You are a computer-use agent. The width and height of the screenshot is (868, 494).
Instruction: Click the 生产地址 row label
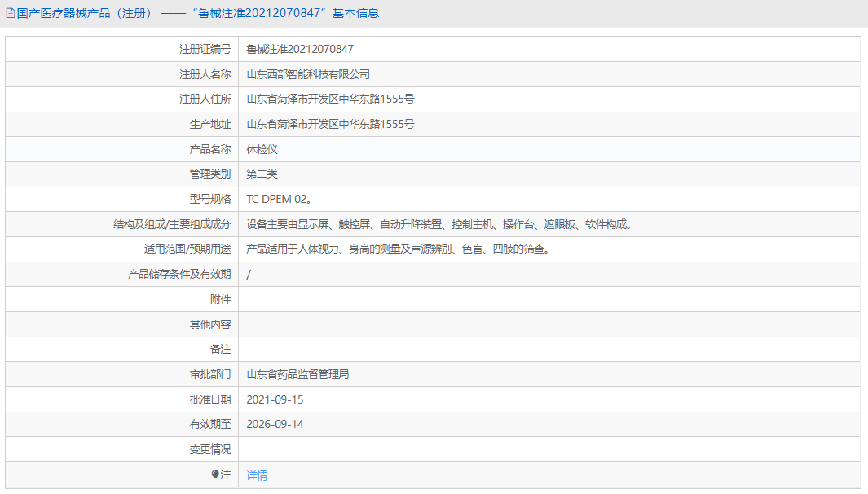pos(209,124)
